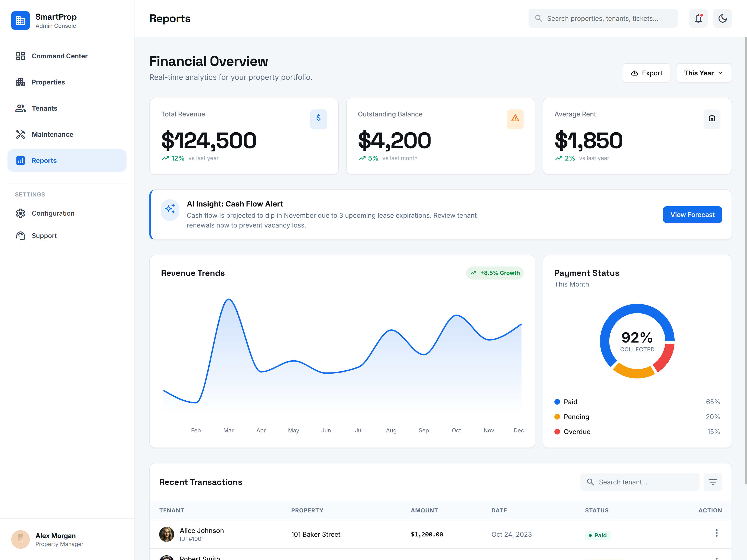Navigate to Tenants page
The width and height of the screenshot is (747, 560).
[44, 108]
